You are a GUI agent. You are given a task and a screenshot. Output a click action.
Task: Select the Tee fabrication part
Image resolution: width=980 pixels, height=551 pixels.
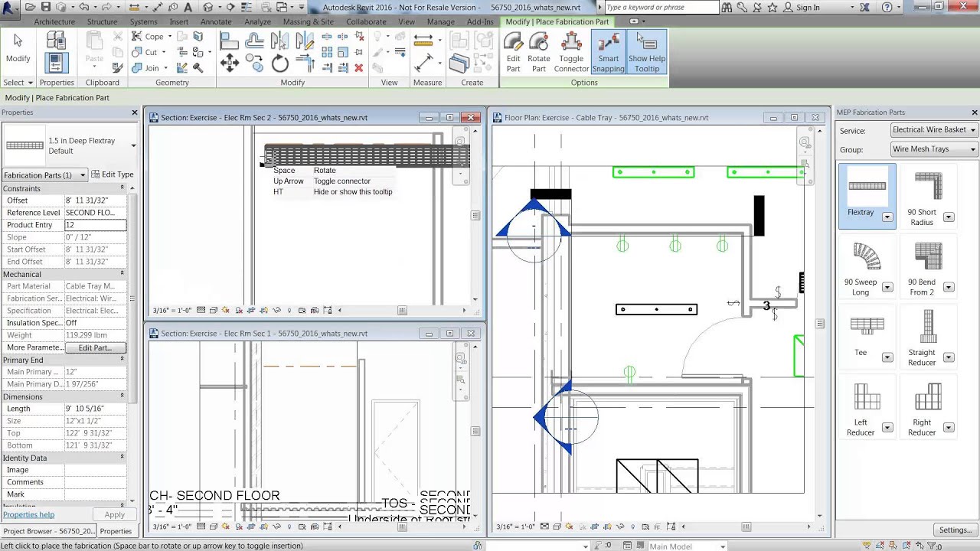click(x=867, y=337)
